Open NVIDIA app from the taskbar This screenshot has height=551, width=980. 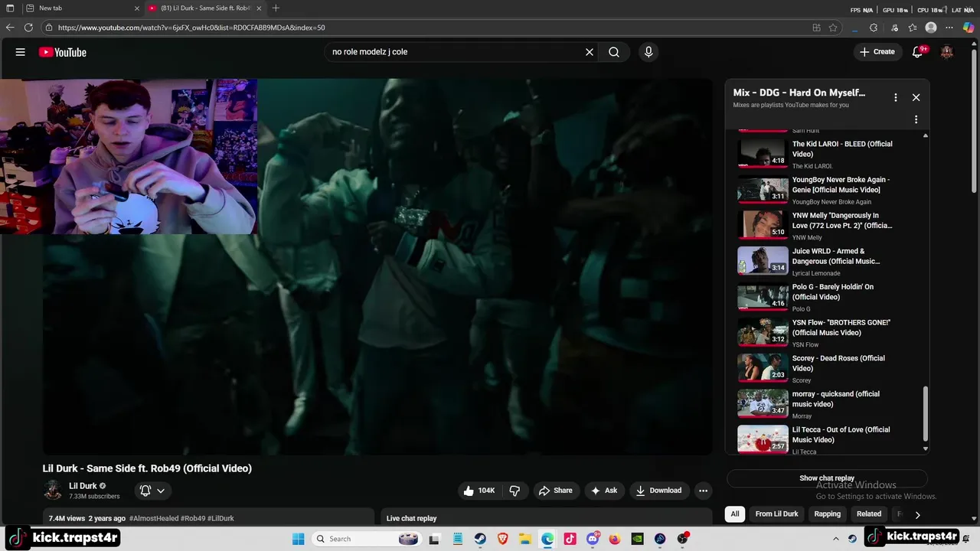click(637, 539)
